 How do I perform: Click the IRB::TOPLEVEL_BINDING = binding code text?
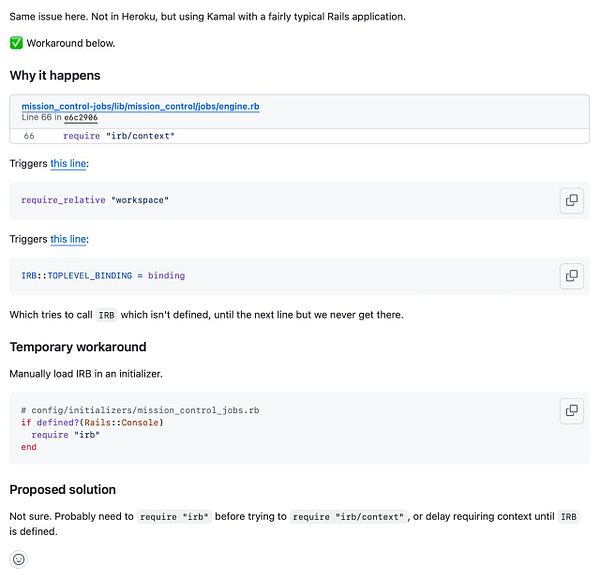click(x=103, y=275)
